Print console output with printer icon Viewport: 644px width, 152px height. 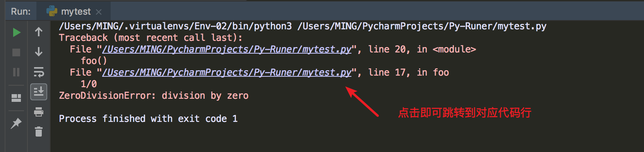click(x=39, y=112)
